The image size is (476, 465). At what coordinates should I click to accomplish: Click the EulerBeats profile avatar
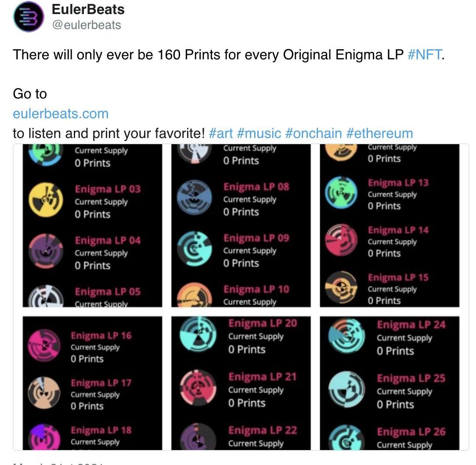coord(29,17)
